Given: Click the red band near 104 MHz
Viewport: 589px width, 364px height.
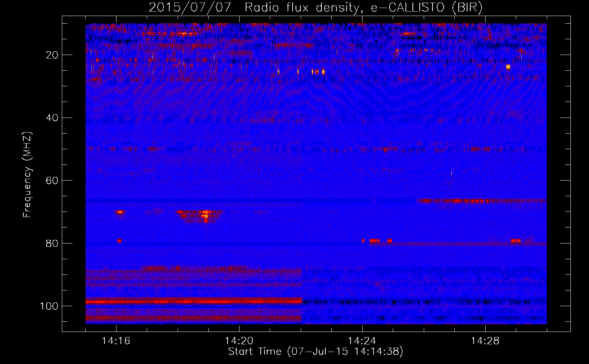Looking at the screenshot, I should 194,318.
